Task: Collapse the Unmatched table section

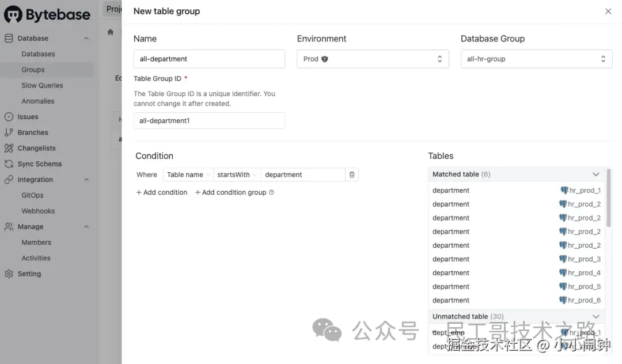Action: pos(596,316)
